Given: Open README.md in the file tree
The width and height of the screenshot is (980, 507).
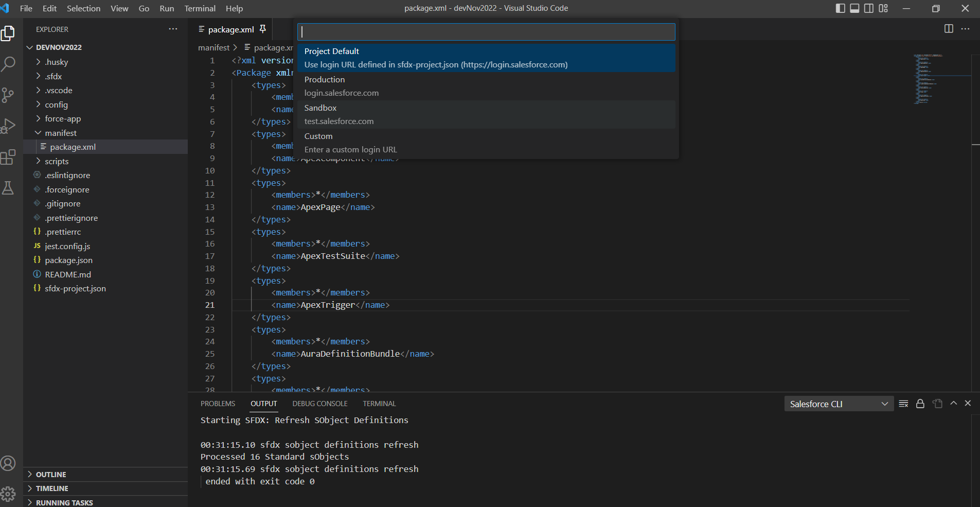Looking at the screenshot, I should [x=105, y=274].
